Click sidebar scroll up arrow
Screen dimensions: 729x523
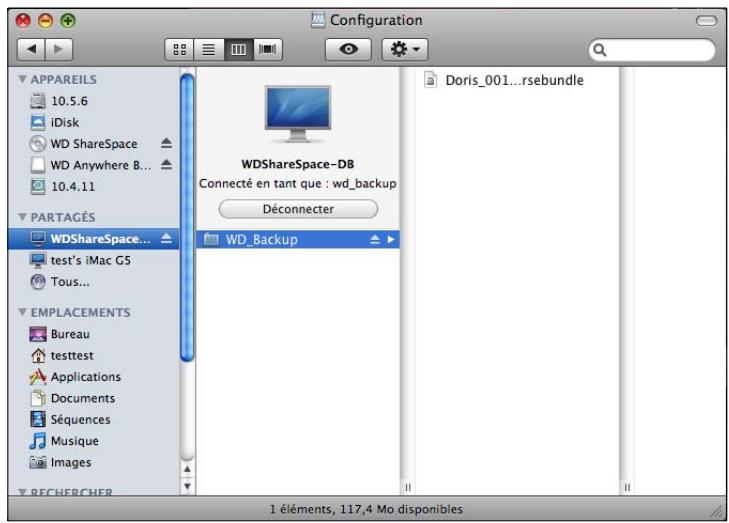(x=187, y=469)
